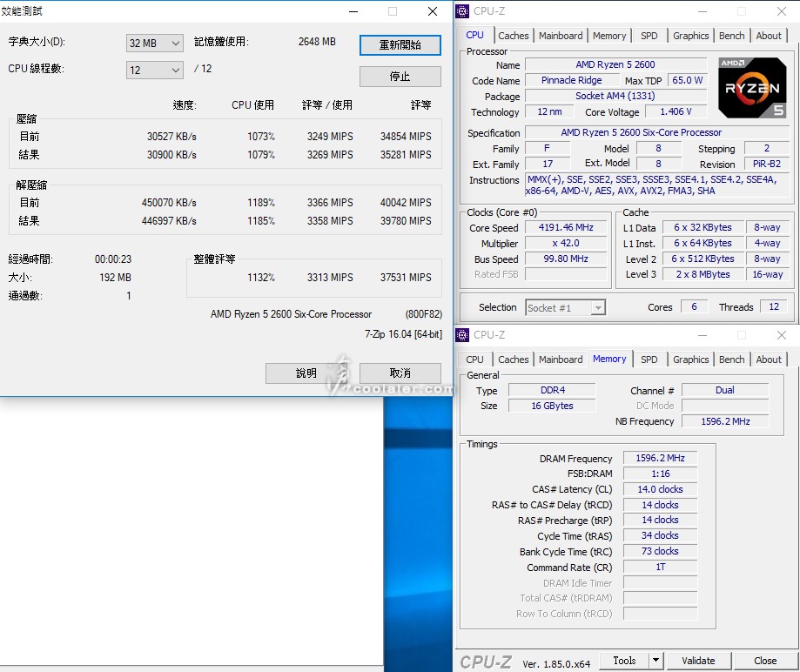Click the Package value "Socket AM4 (1331)"
This screenshot has width=800, height=672.
click(615, 96)
